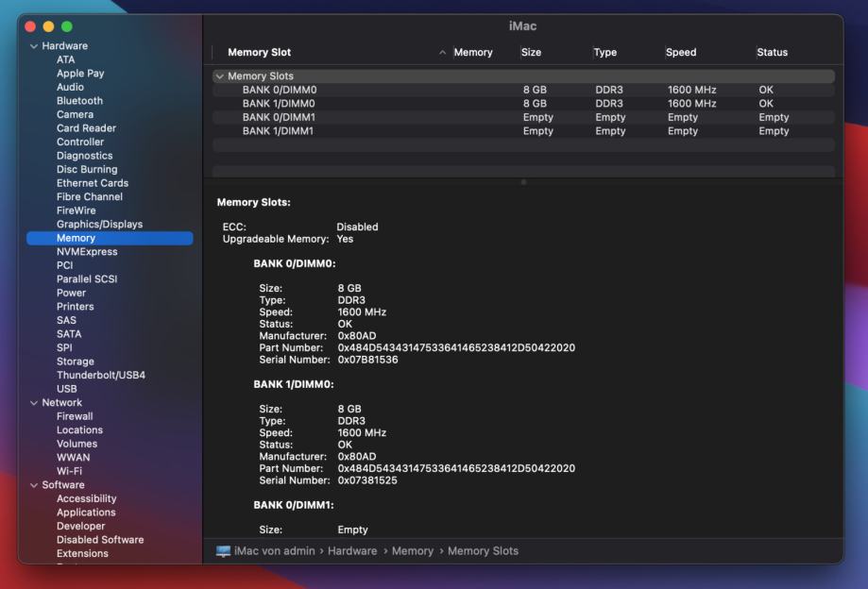The height and width of the screenshot is (589, 868).
Task: Select Wi-Fi under Network
Action: (x=69, y=471)
